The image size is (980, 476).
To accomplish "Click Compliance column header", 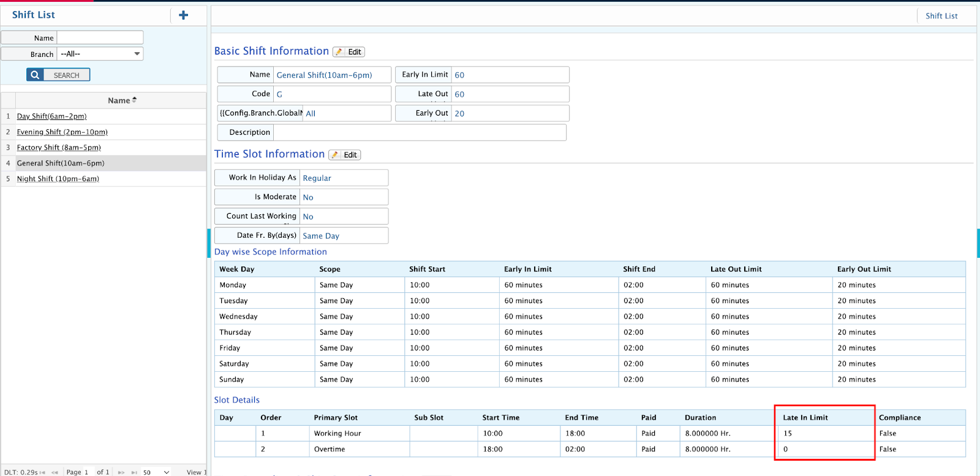I will (900, 418).
